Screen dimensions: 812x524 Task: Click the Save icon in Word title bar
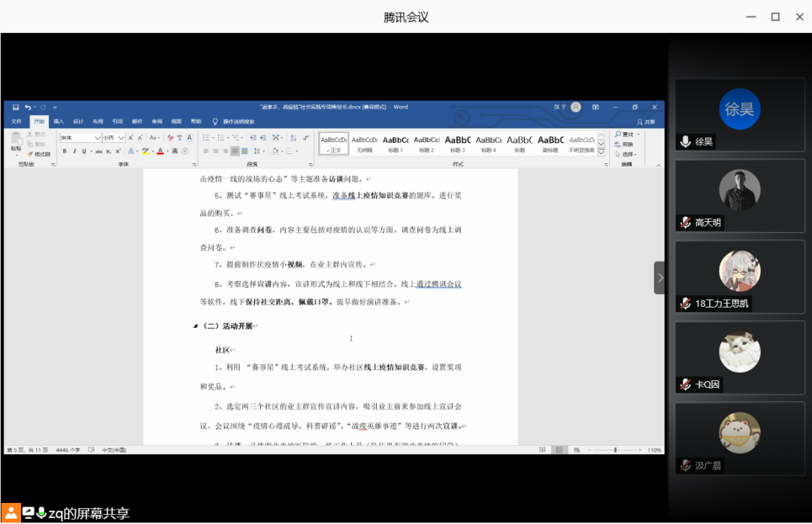click(17, 108)
